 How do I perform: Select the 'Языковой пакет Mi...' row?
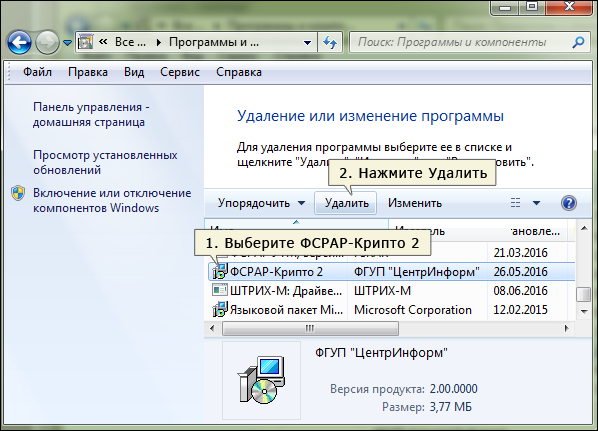pos(391,310)
